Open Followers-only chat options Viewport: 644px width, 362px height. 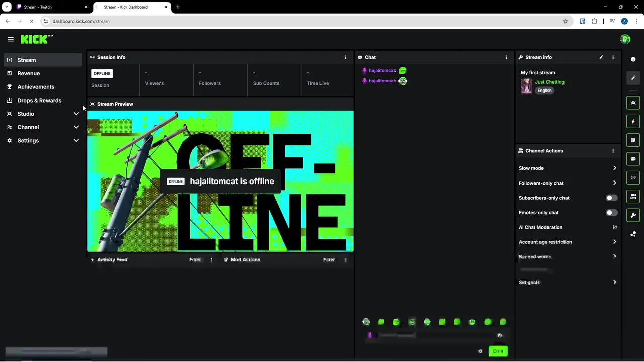568,183
